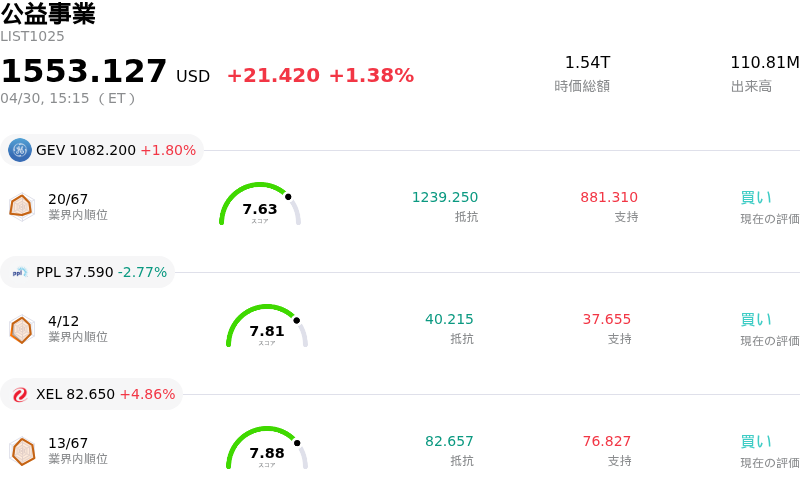This screenshot has height=488, width=800.
Task: Click the GEV industry rank radar icon
Action: click(x=21, y=206)
